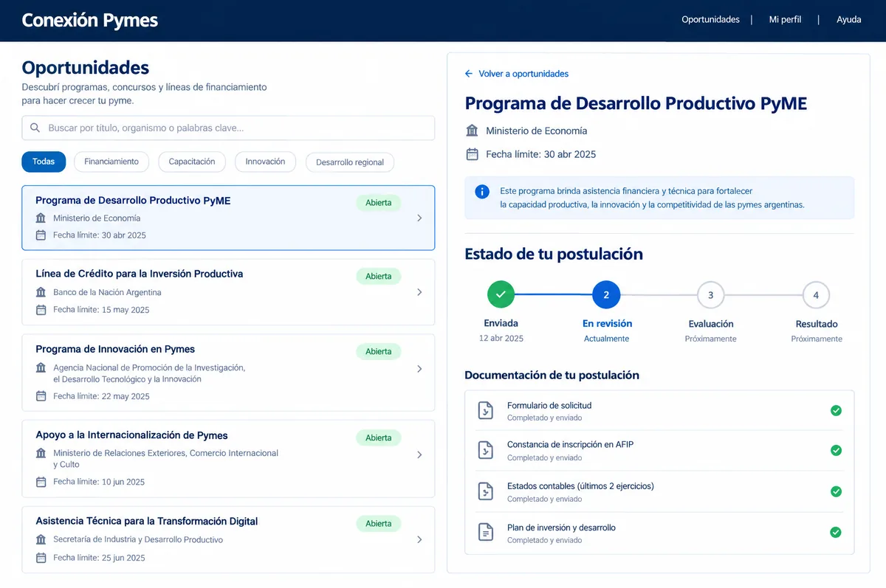Image resolution: width=886 pixels, height=588 pixels.
Task: Click Estados contables (últimos 2 ejercicios) name
Action: [580, 486]
